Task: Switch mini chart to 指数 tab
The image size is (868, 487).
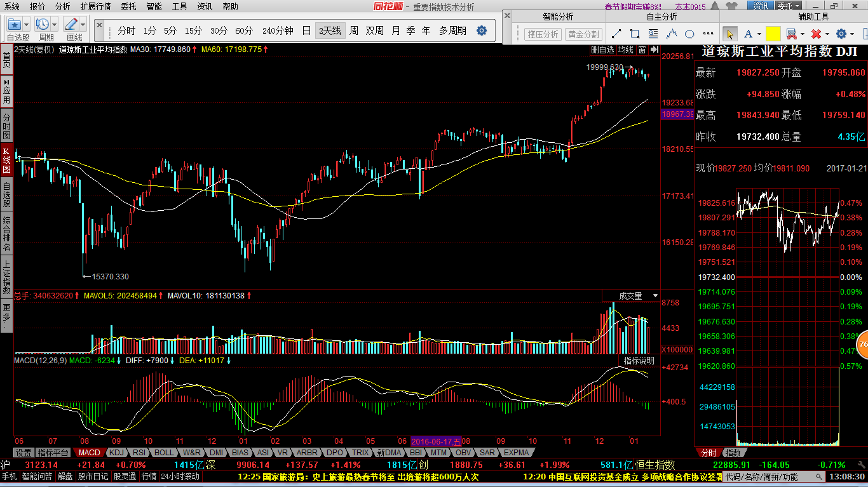Action: coord(733,453)
